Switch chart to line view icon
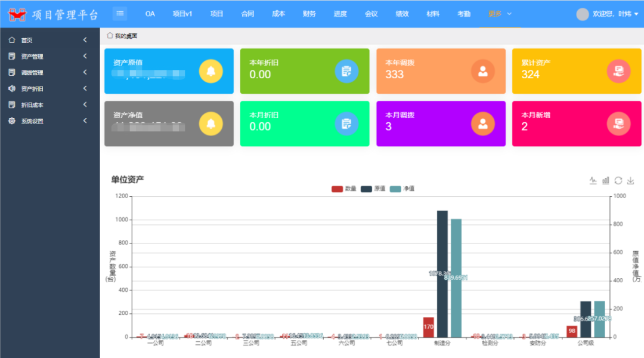Viewport: 644px width, 358px height. pos(593,181)
